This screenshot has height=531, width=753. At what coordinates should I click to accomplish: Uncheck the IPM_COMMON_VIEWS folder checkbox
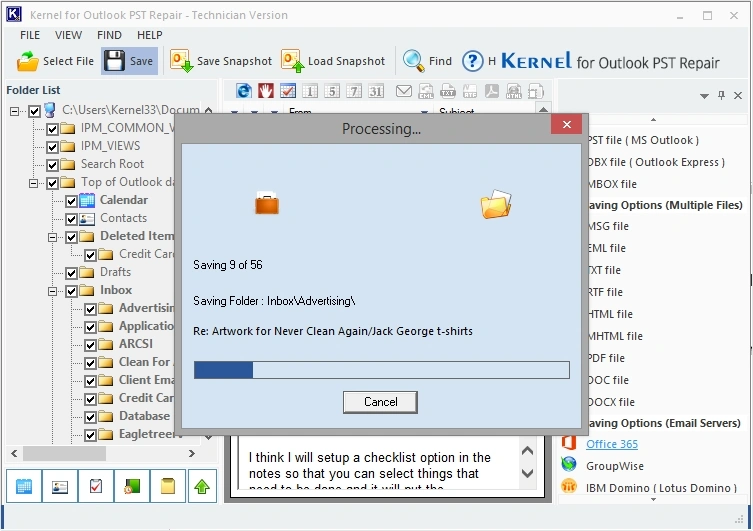52,129
